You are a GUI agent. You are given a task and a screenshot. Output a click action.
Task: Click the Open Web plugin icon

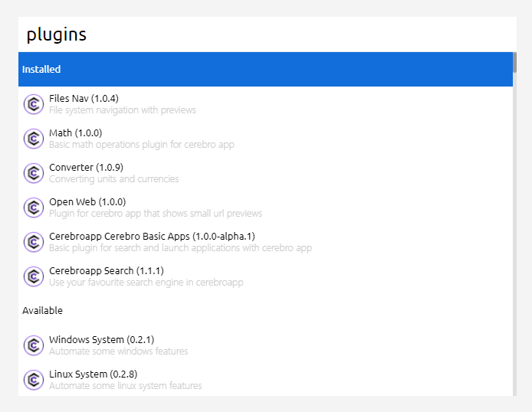(34, 208)
